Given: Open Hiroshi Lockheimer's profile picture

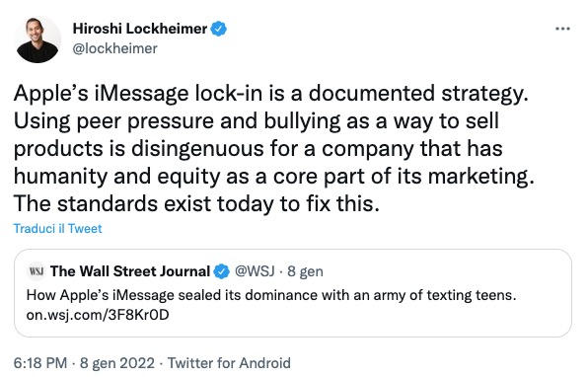Looking at the screenshot, I should tap(37, 39).
